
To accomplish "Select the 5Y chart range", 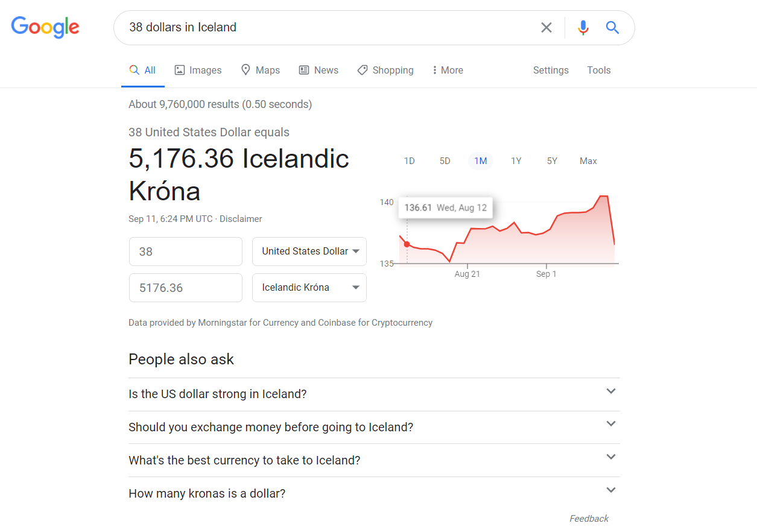I will (x=552, y=161).
